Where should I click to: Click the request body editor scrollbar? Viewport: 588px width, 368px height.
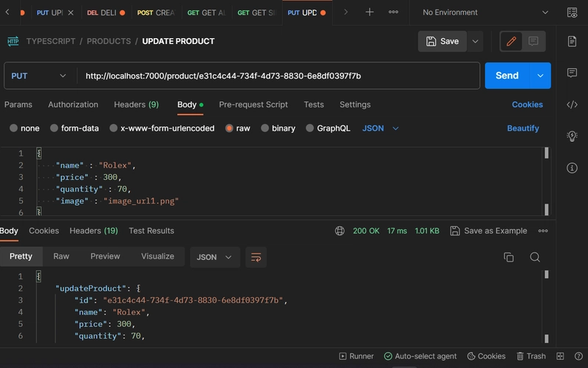click(x=546, y=181)
